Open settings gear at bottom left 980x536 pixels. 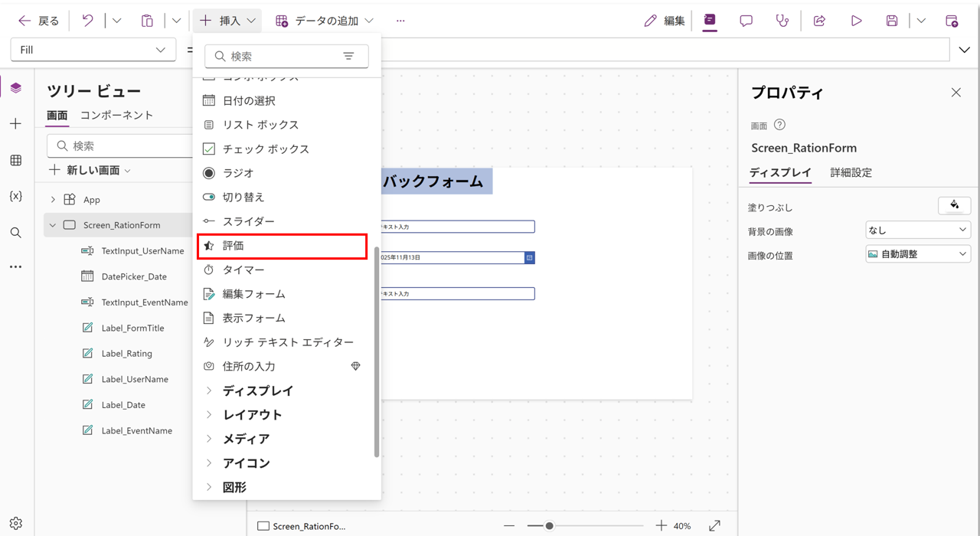(16, 524)
